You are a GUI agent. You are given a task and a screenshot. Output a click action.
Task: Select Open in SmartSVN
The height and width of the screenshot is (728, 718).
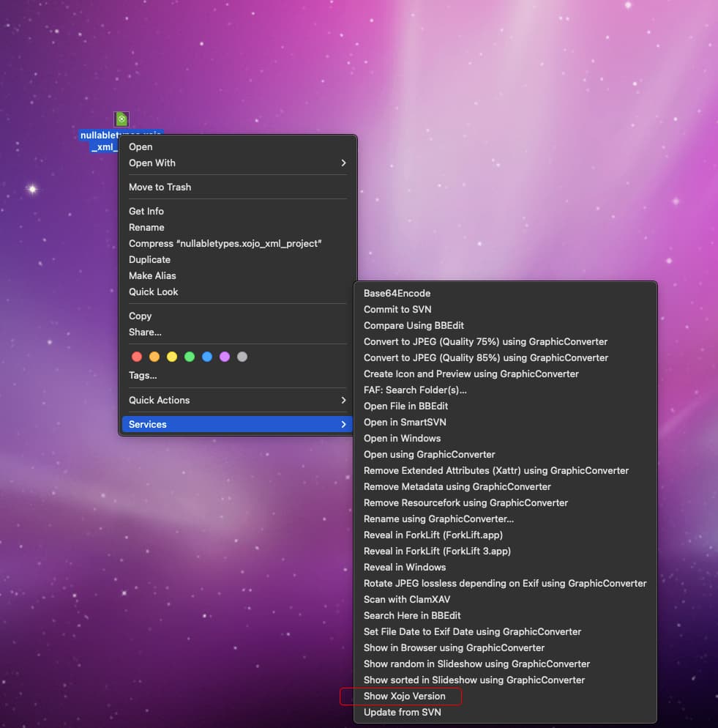505,423
